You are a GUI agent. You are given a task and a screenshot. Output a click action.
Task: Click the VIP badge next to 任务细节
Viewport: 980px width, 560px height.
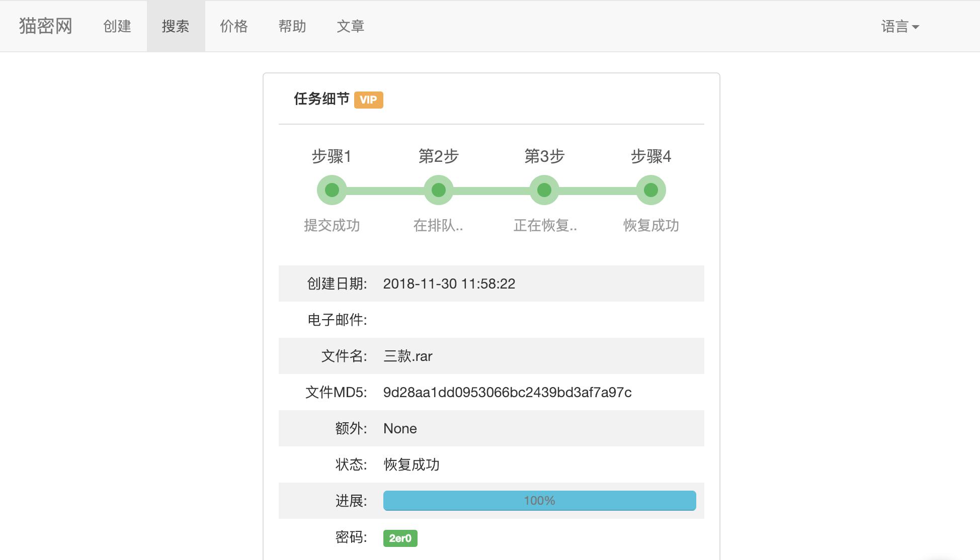pyautogui.click(x=369, y=100)
